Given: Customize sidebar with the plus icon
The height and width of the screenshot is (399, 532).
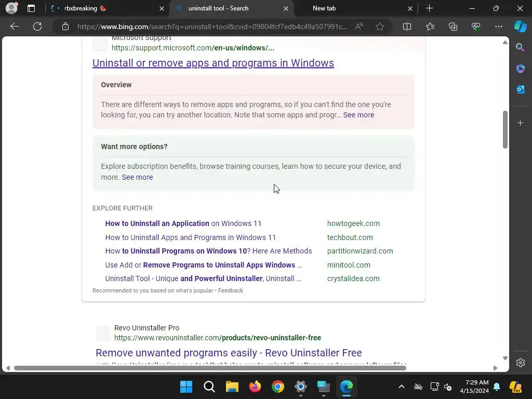Looking at the screenshot, I should coord(520,123).
